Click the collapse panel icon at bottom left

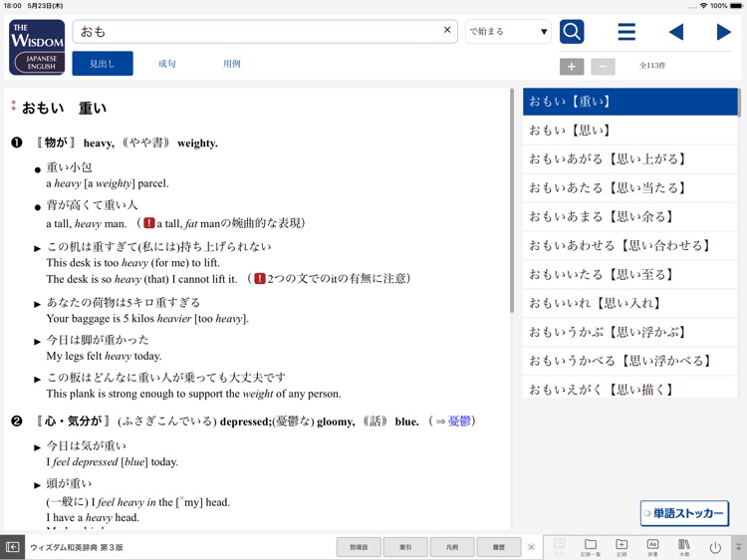coord(12,547)
